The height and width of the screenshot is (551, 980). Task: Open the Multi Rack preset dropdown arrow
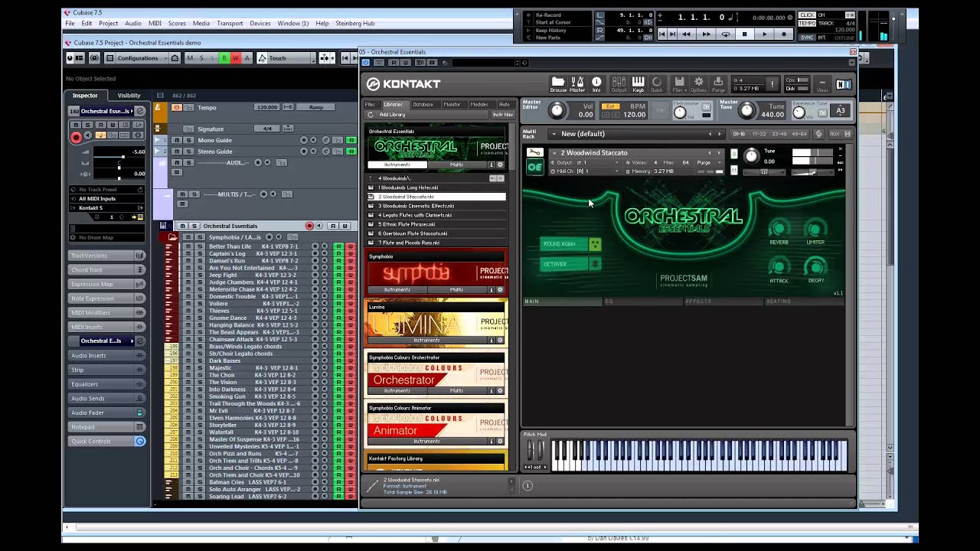[554, 134]
